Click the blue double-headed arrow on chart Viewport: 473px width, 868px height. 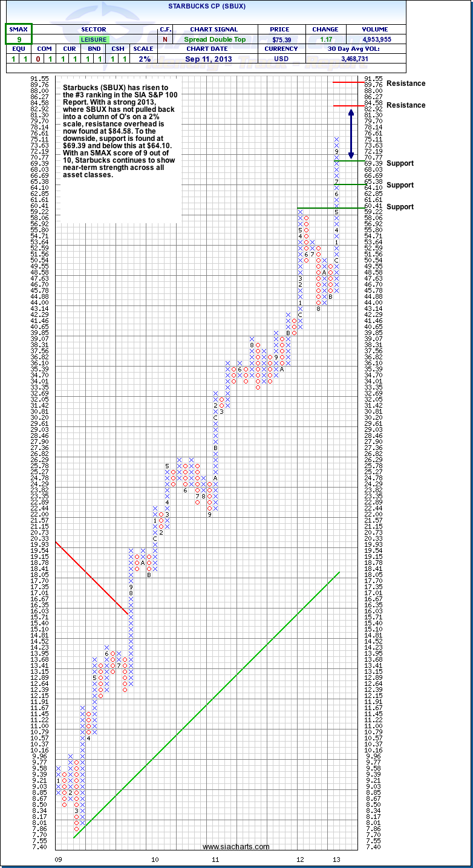click(x=350, y=133)
